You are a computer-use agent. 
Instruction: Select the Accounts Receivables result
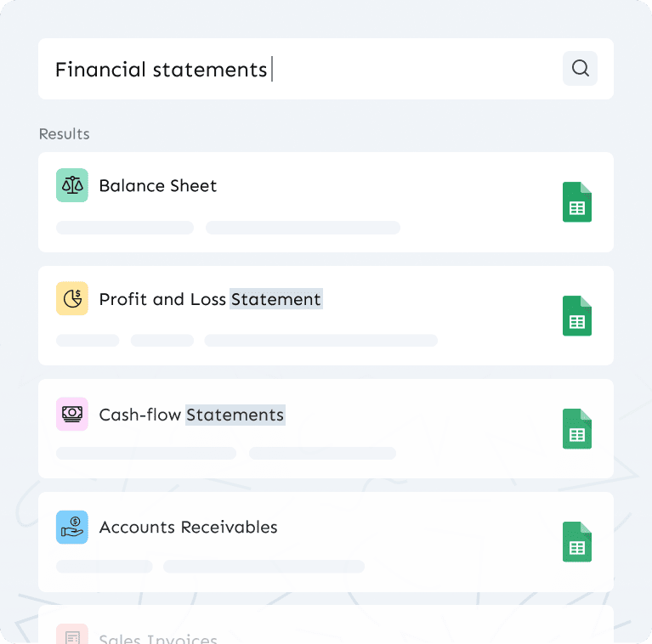tap(188, 528)
